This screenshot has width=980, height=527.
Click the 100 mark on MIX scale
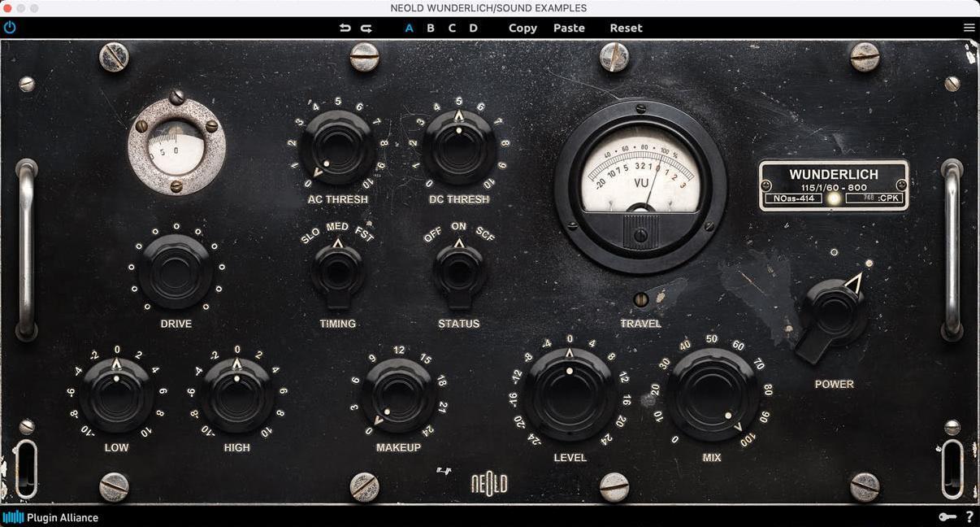point(748,439)
